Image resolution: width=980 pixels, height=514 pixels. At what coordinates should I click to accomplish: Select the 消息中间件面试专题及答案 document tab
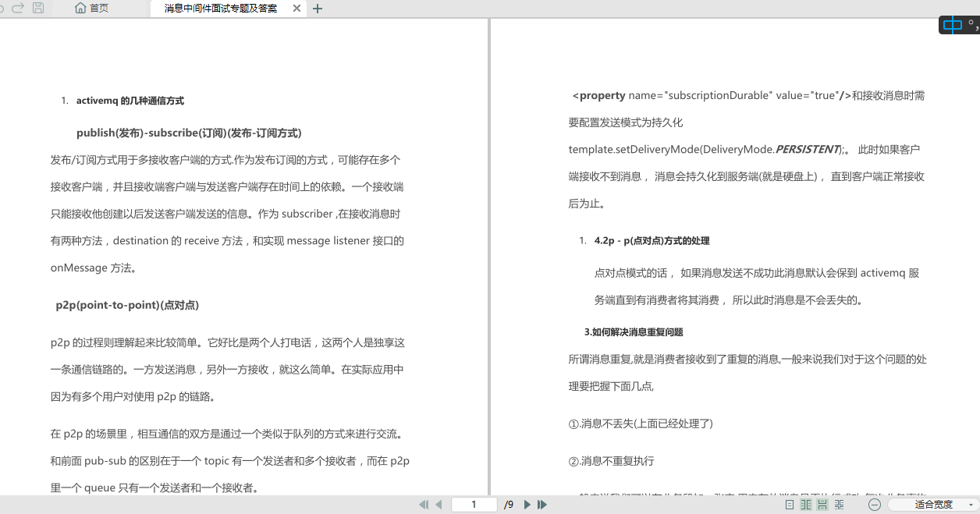tap(218, 9)
